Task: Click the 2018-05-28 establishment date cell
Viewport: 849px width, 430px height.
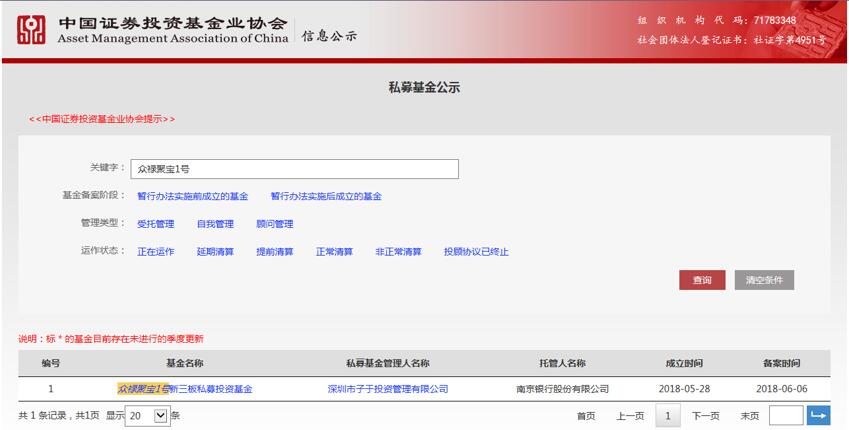Action: click(x=684, y=389)
